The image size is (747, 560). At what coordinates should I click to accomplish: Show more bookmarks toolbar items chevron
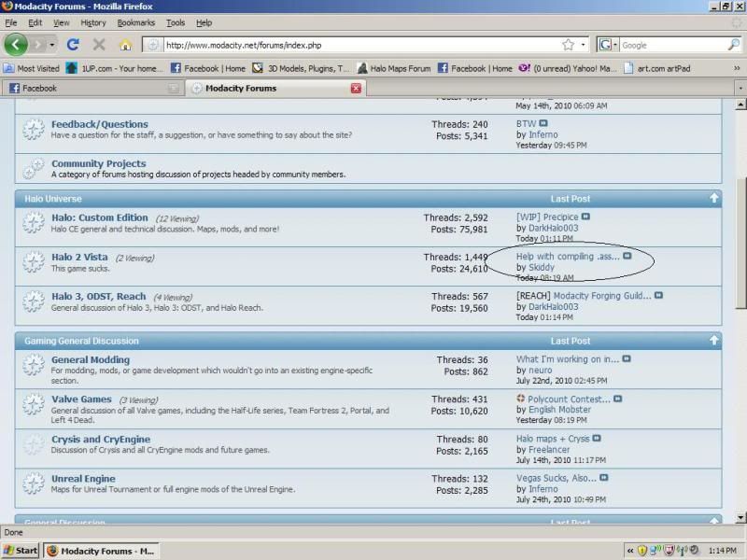737,68
